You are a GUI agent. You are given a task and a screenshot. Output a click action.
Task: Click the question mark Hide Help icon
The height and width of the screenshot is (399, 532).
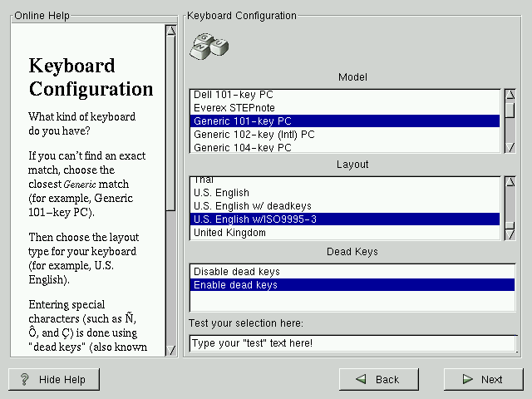[25, 379]
